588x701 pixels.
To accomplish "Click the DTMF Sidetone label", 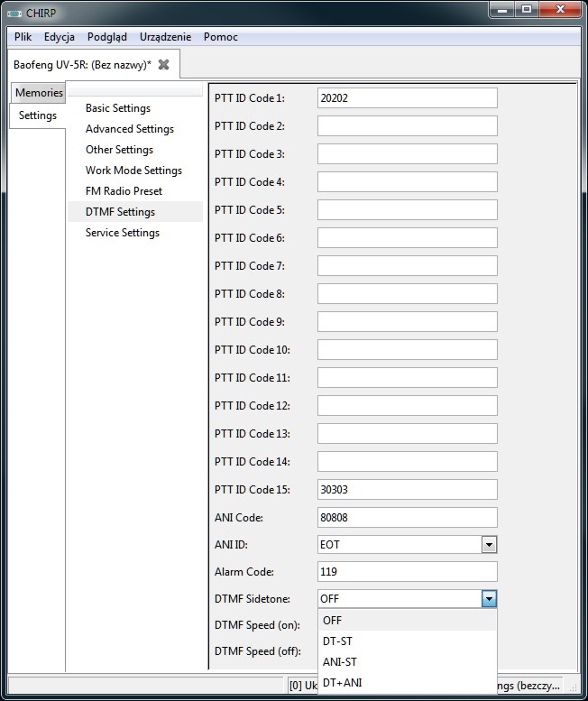I will click(252, 599).
